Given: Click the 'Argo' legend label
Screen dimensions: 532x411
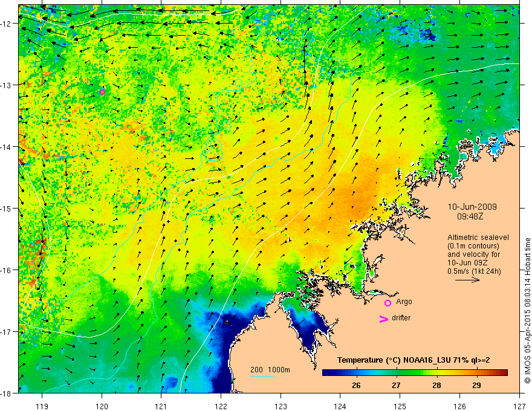Looking at the screenshot, I should (404, 302).
